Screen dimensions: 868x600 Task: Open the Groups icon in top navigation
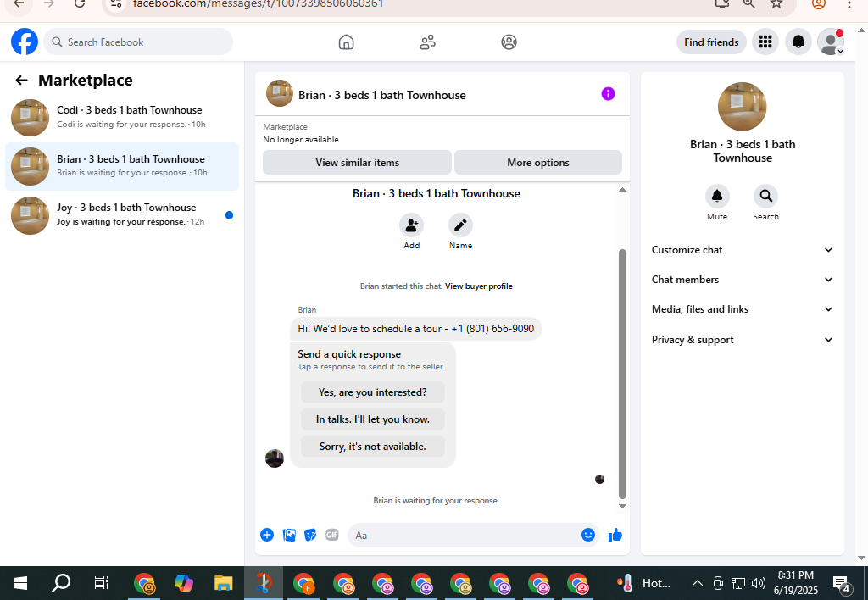click(x=509, y=42)
